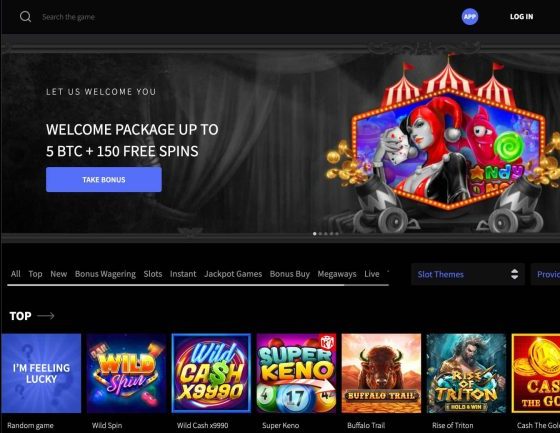Screen dimensions: 560x433
Task: Open the Wild Cash x9990 game tile
Action: [211, 373]
